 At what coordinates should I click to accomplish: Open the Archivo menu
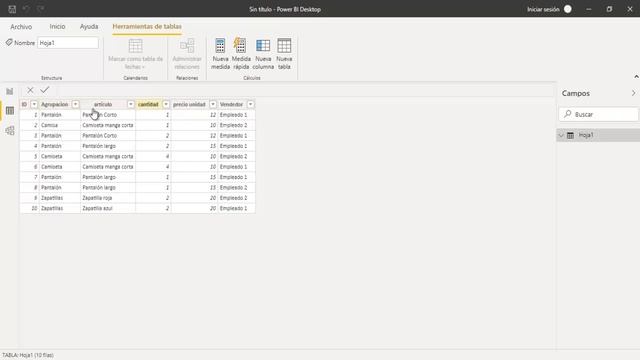coord(21,27)
